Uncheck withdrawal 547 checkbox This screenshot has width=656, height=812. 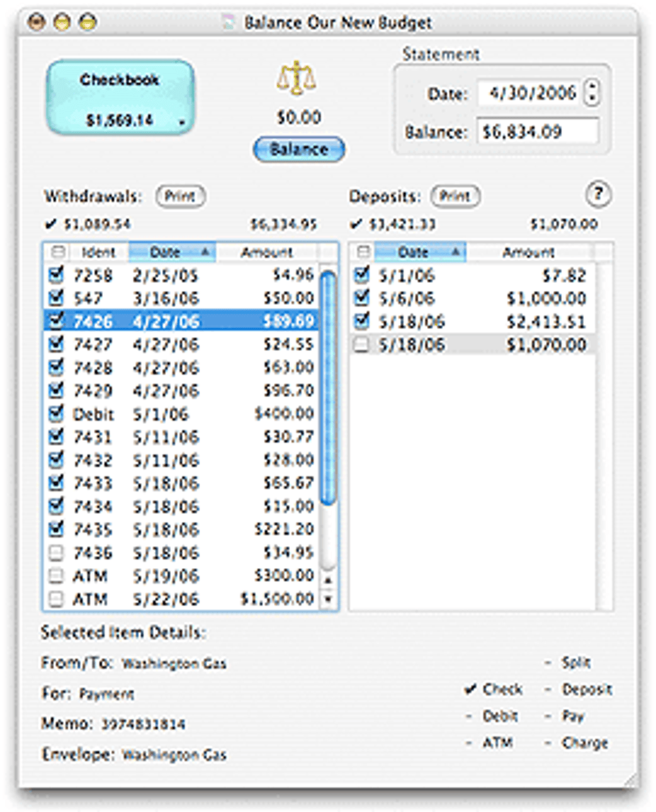(x=57, y=298)
